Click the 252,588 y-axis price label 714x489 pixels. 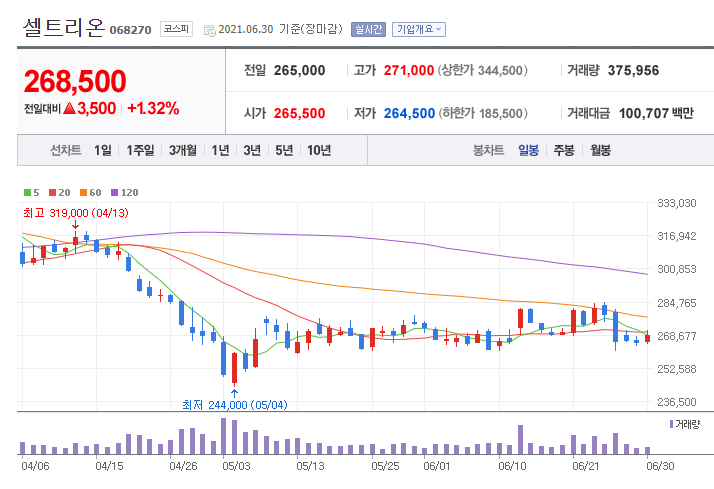[x=677, y=369]
